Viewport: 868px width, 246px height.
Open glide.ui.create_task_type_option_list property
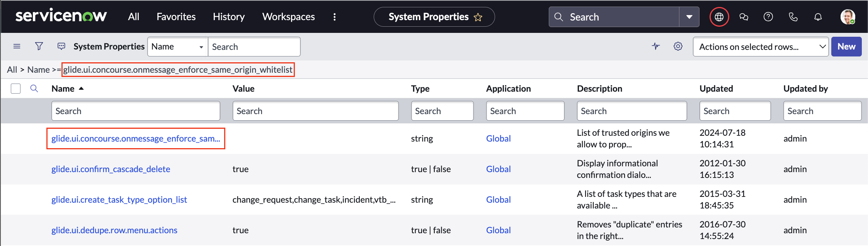point(119,200)
